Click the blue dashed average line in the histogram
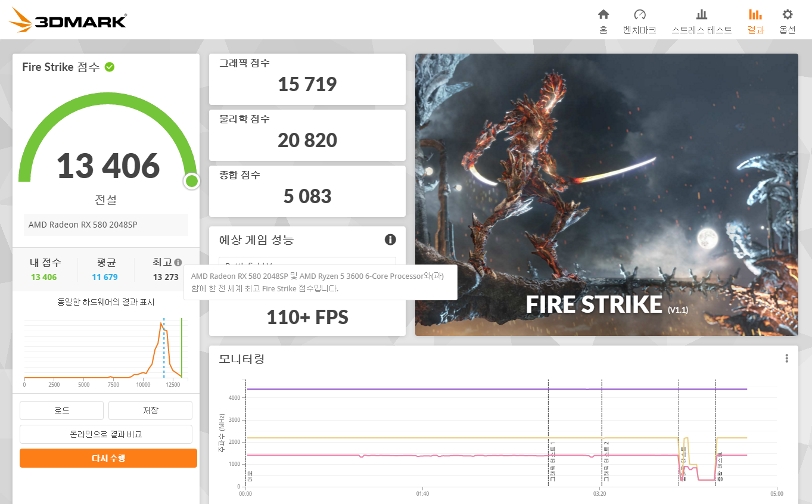The width and height of the screenshot is (812, 504). click(164, 347)
